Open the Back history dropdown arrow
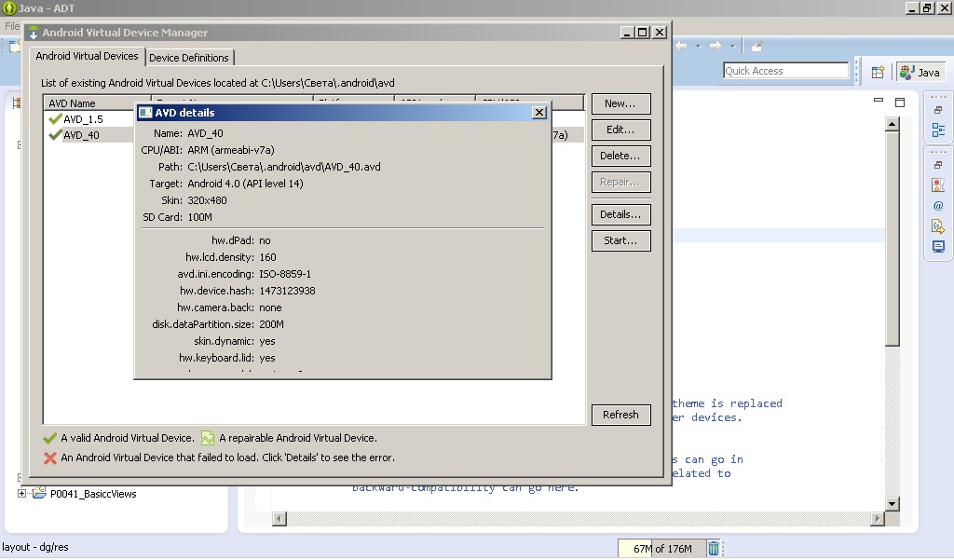This screenshot has height=560, width=954. (699, 47)
